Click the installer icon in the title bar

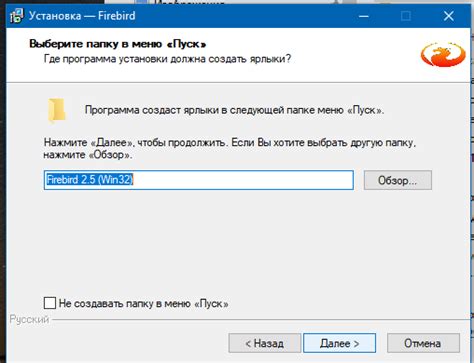pyautogui.click(x=16, y=16)
